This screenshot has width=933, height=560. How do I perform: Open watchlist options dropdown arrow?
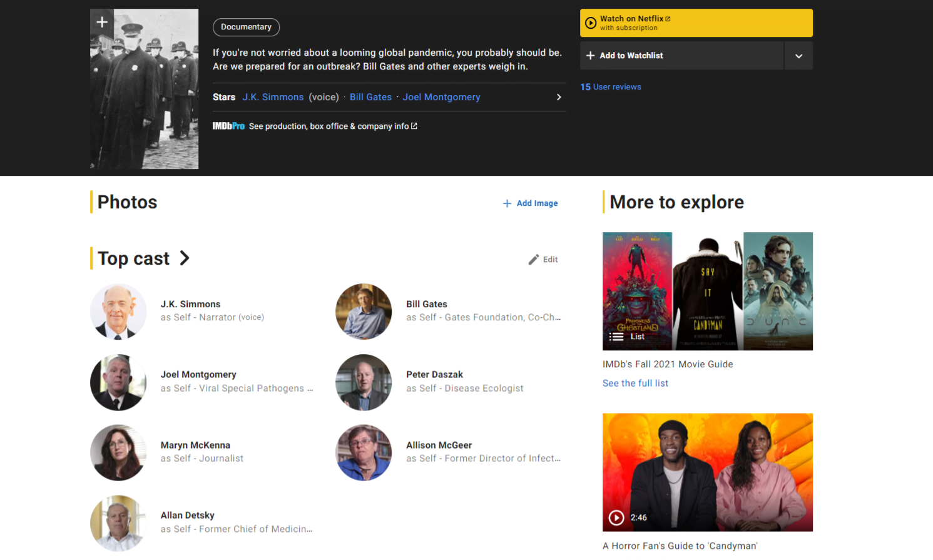(798, 56)
